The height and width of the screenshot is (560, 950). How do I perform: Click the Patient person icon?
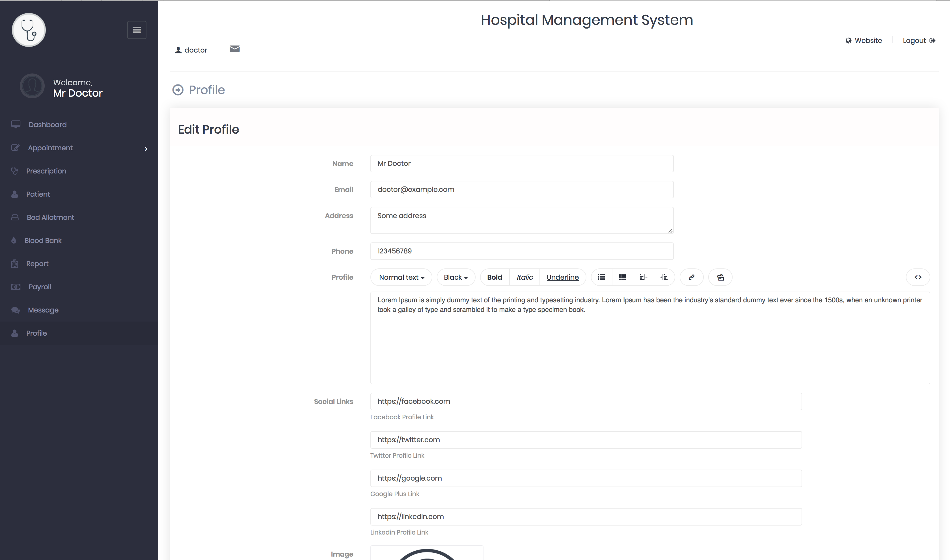click(15, 194)
